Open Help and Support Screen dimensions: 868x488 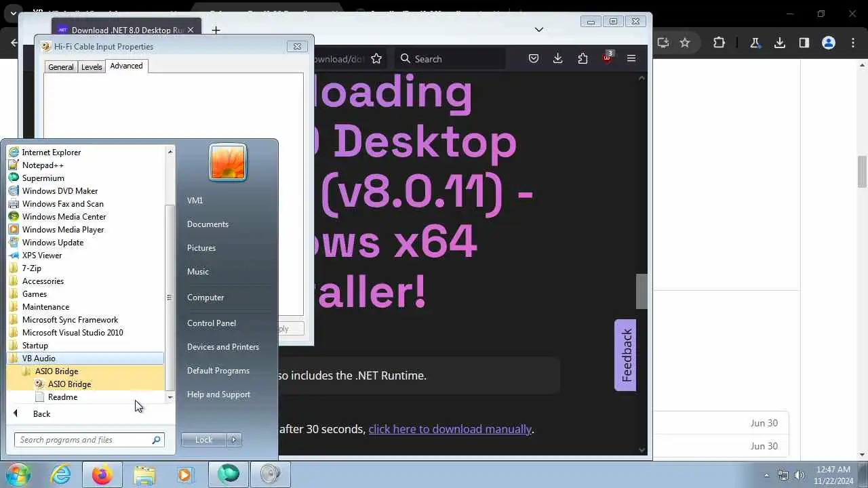click(218, 394)
